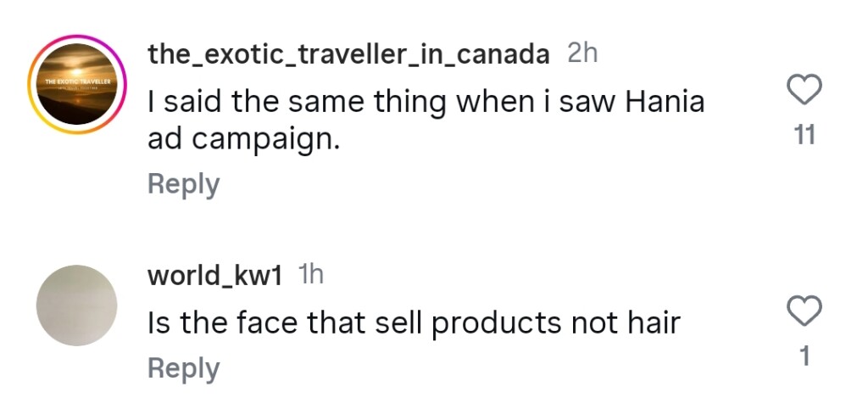Viewport: 868px width, 409px height.
Task: Reply to world_kw1's comment
Action: tap(183, 367)
